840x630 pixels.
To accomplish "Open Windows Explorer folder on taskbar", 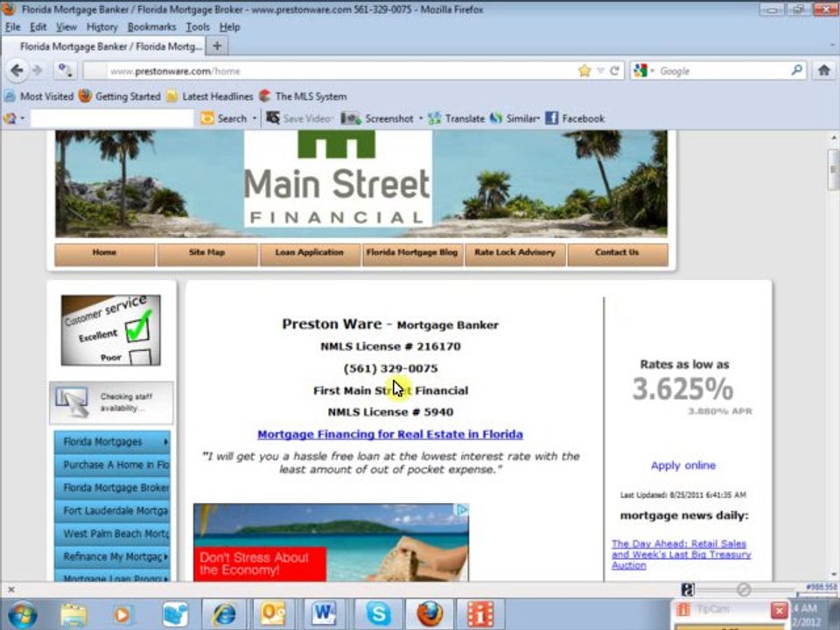I will [73, 614].
